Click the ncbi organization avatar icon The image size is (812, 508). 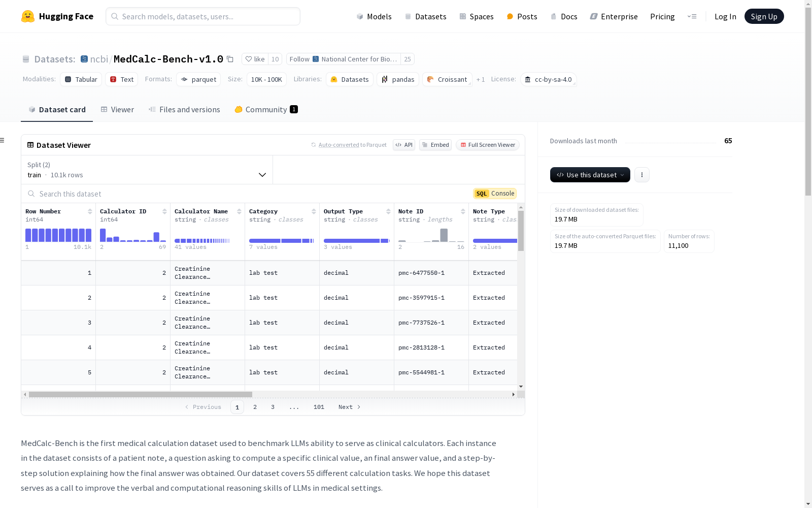(84, 59)
